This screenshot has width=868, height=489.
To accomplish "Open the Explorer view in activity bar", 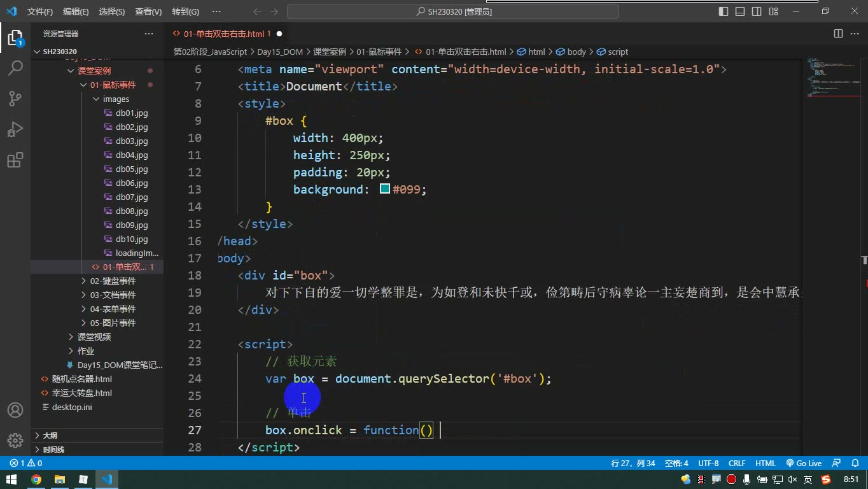I will (15, 38).
